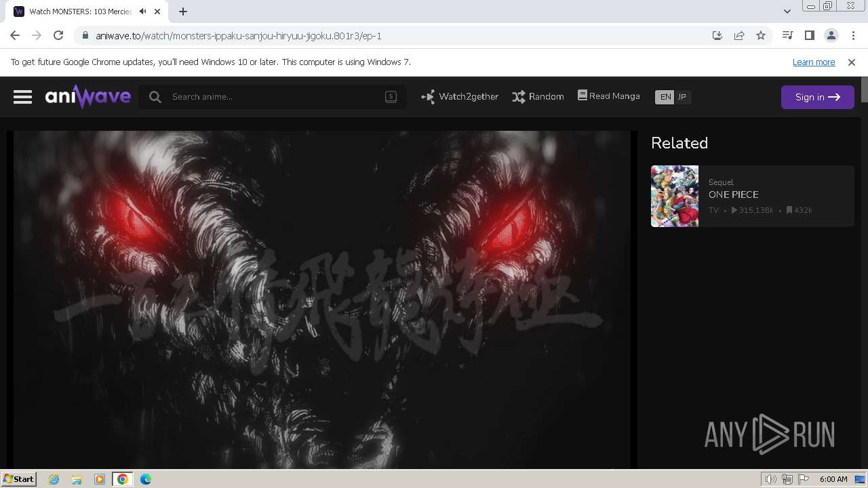
Task: Click the 6:00 AM clock
Action: click(833, 479)
